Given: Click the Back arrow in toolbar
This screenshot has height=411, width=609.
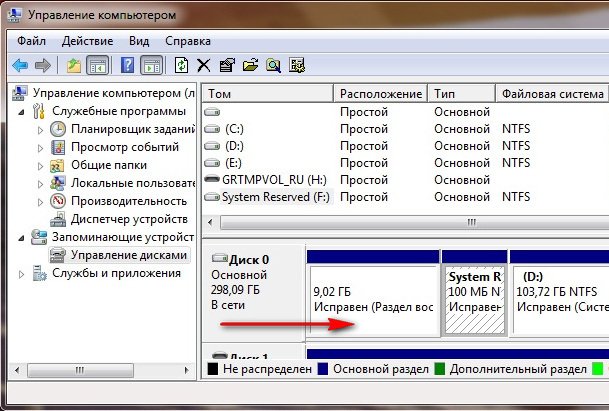Looking at the screenshot, I should tap(19, 65).
